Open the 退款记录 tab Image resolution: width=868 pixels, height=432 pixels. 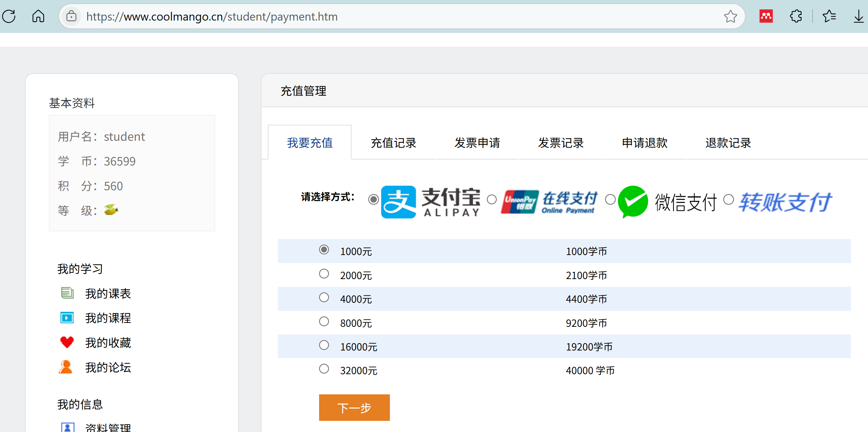point(728,143)
